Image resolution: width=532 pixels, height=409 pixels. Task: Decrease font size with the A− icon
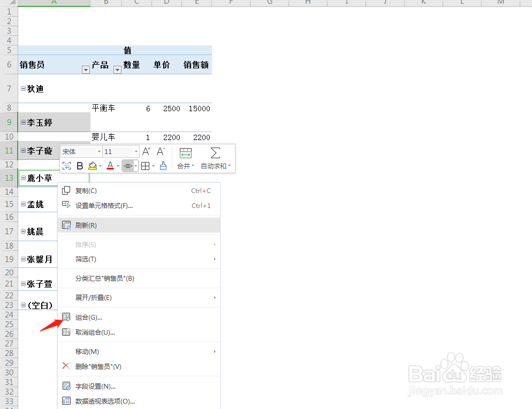(161, 152)
